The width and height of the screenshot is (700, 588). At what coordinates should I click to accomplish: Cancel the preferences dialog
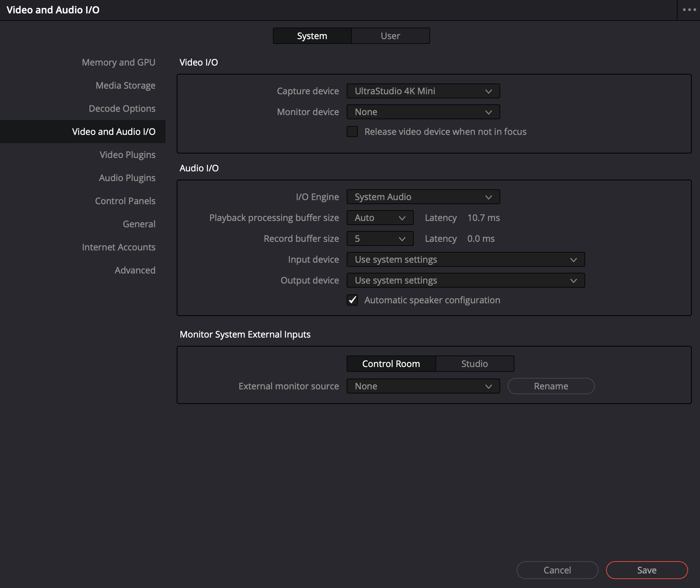[557, 570]
